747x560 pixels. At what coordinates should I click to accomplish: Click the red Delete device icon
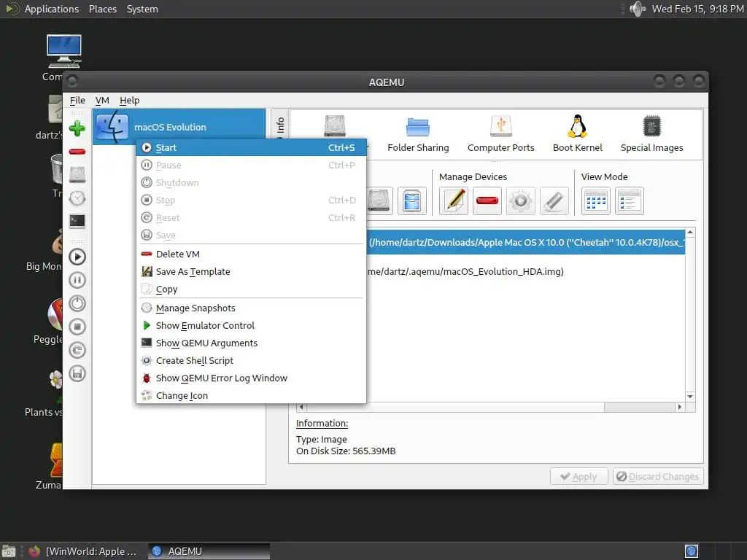487,201
